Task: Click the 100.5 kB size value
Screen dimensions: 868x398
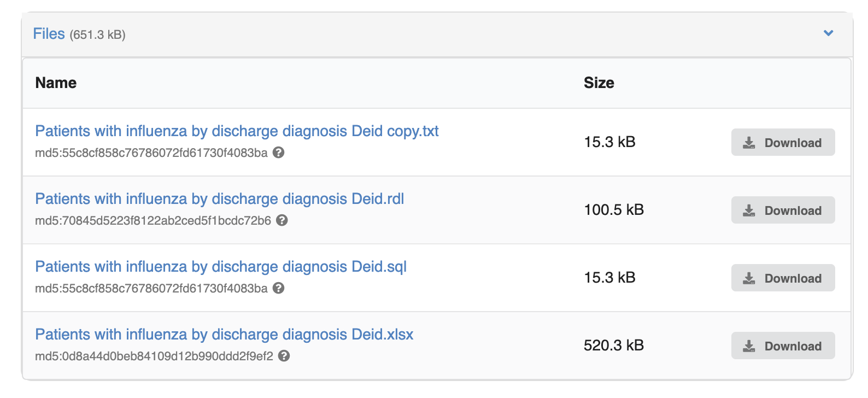Action: 613,210
